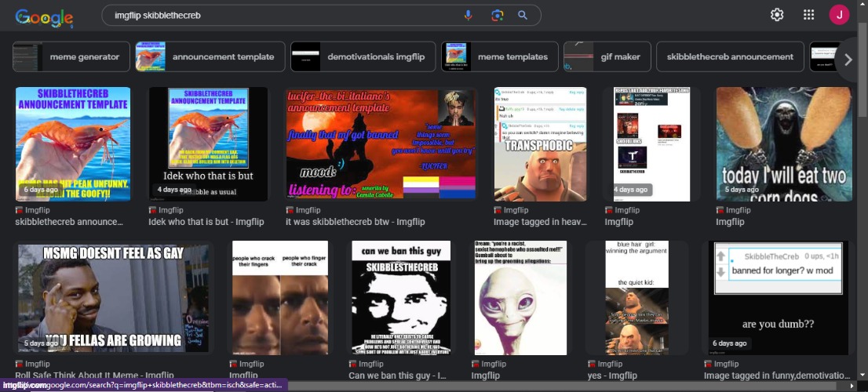This screenshot has height=392, width=868.
Task: Open 'Idek who that is but - Imgflip' title
Action: coord(206,222)
